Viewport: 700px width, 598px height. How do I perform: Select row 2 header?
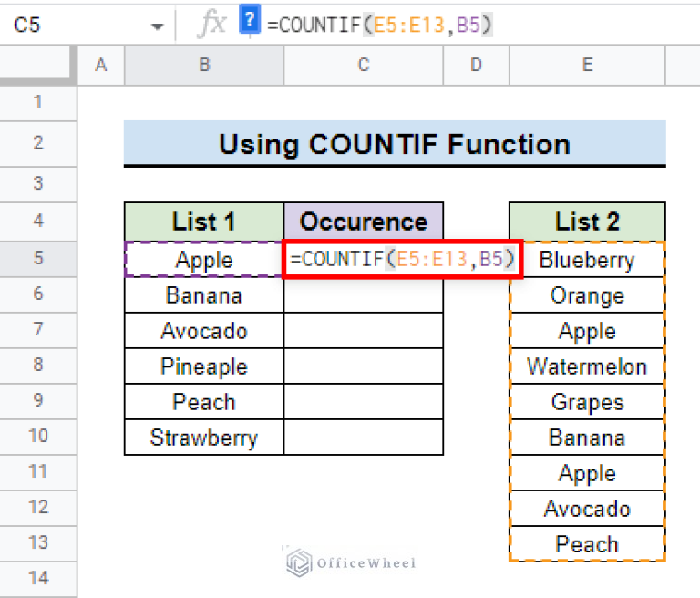click(38, 143)
